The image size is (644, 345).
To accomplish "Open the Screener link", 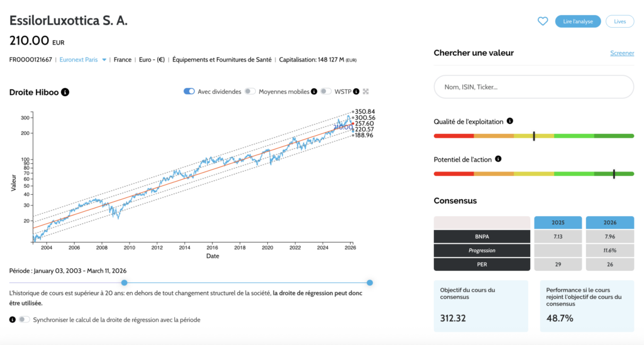I will click(621, 53).
